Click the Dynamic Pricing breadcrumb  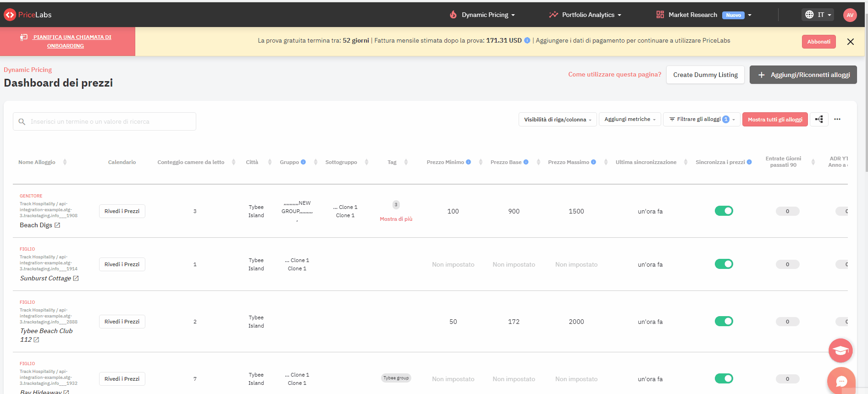[x=28, y=70]
